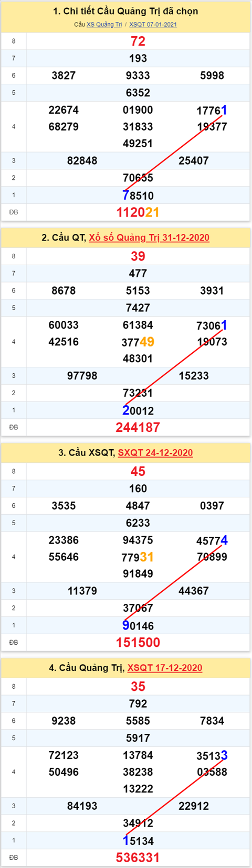Click the number 60033
This screenshot has height=868, width=252.
tap(64, 324)
